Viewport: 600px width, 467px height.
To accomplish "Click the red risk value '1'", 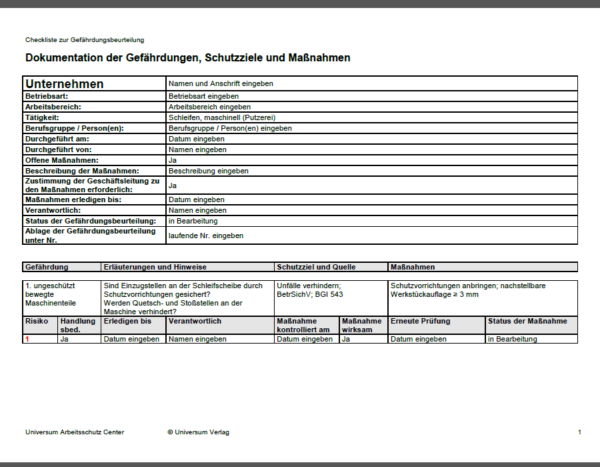I will (27, 339).
